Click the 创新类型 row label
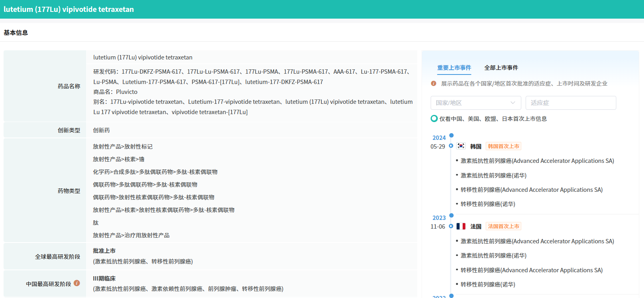The width and height of the screenshot is (644, 298). tap(69, 130)
